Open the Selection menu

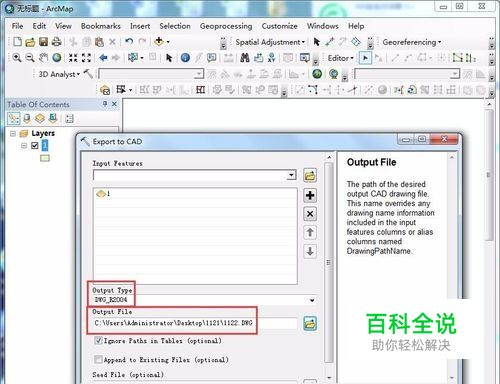175,26
